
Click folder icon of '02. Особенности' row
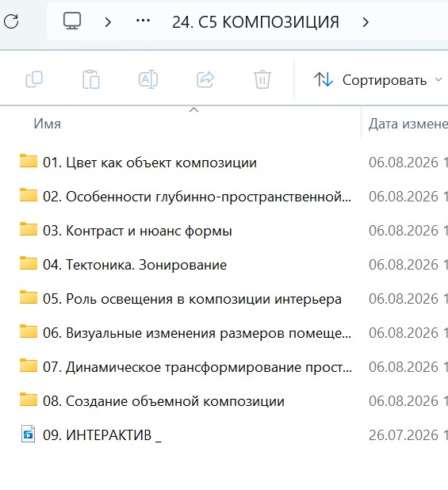pos(28,195)
